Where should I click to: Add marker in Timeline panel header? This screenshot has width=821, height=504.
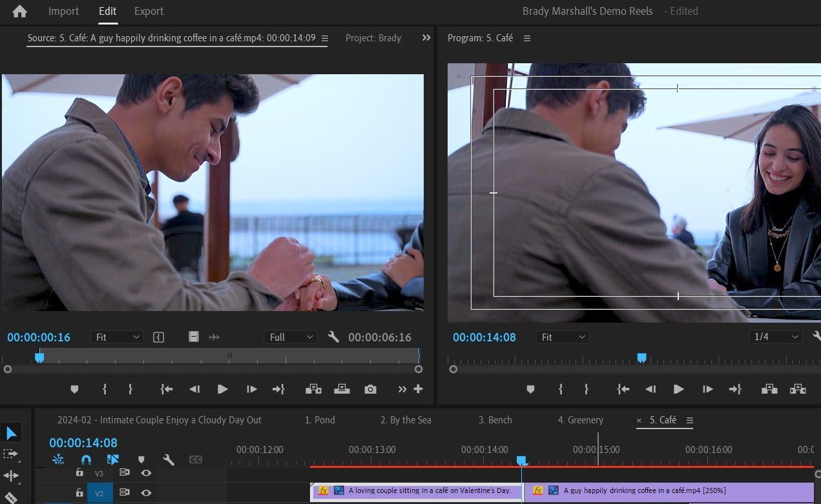tap(141, 460)
